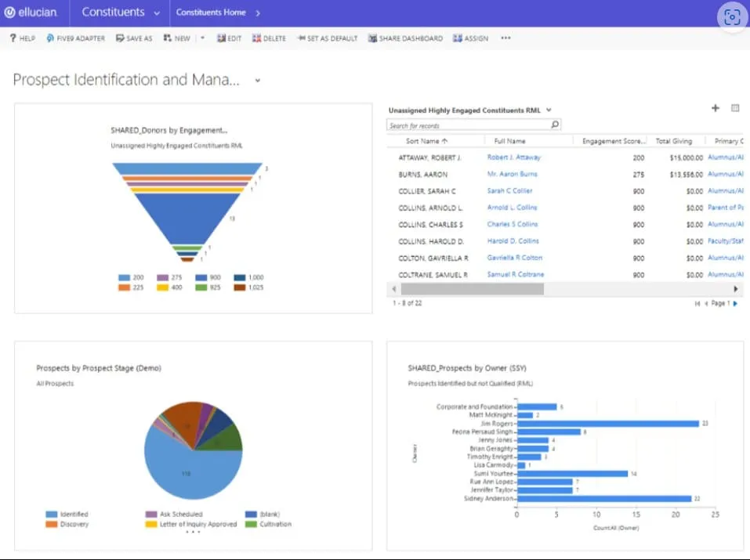750x560 pixels.
Task: Click the Edit dashboard icon
Action: 228,38
